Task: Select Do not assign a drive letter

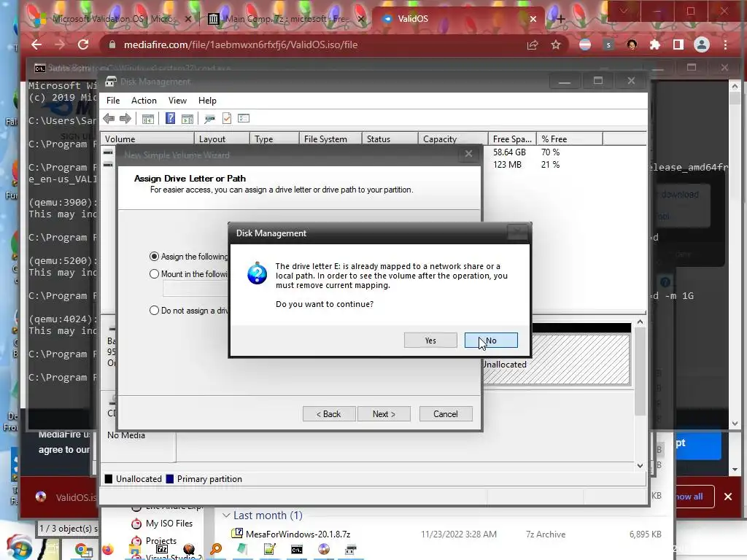Action: (154, 311)
